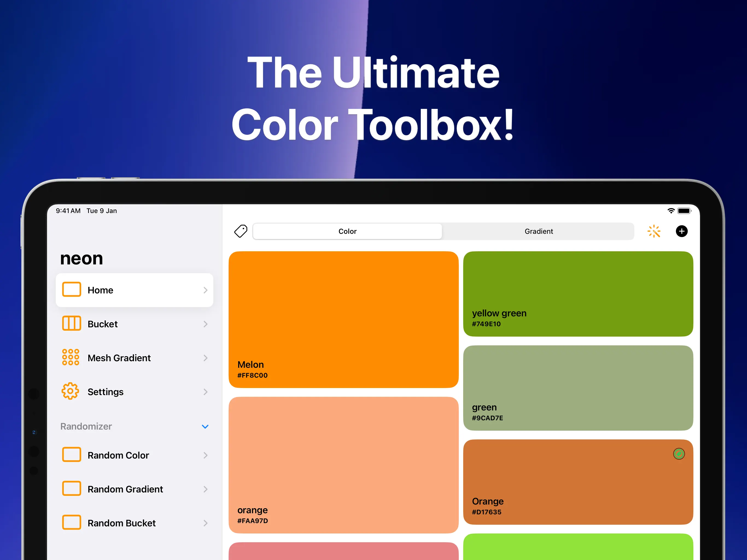
Task: Select the Melon #FF8C00 swatch
Action: pos(343,319)
